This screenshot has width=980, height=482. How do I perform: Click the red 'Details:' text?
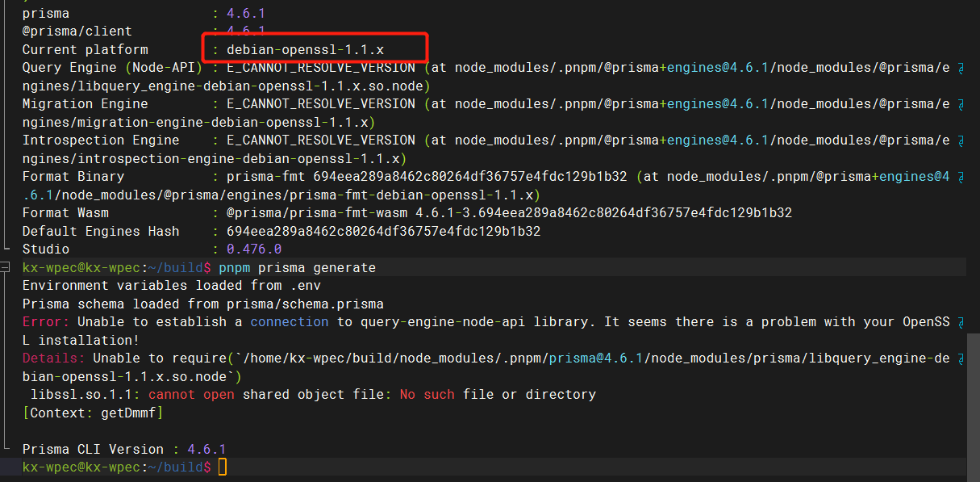tap(54, 358)
